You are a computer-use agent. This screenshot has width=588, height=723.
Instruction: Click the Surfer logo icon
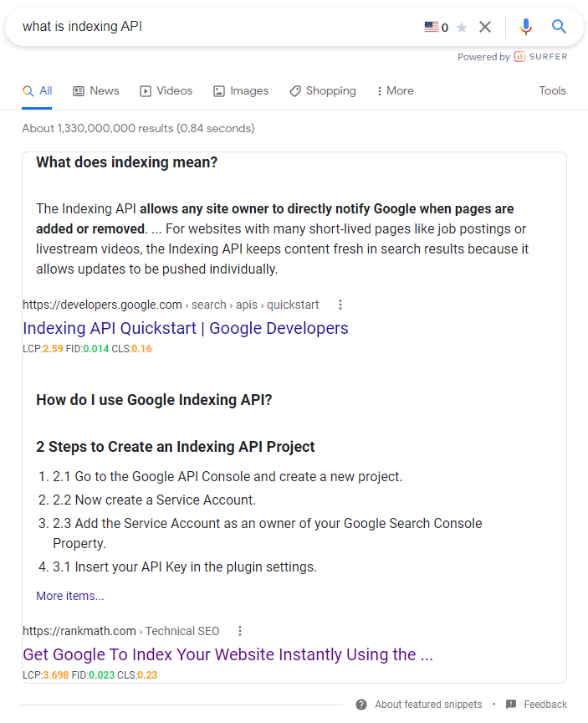(x=519, y=57)
